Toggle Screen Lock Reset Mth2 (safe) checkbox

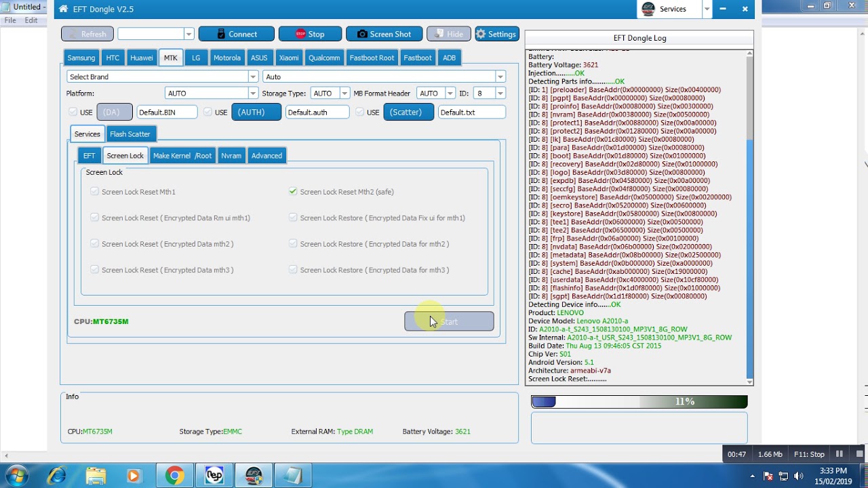[293, 192]
